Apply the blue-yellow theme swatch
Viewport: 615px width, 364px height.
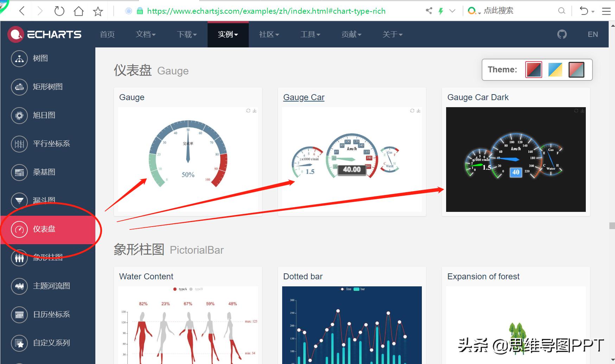click(555, 70)
